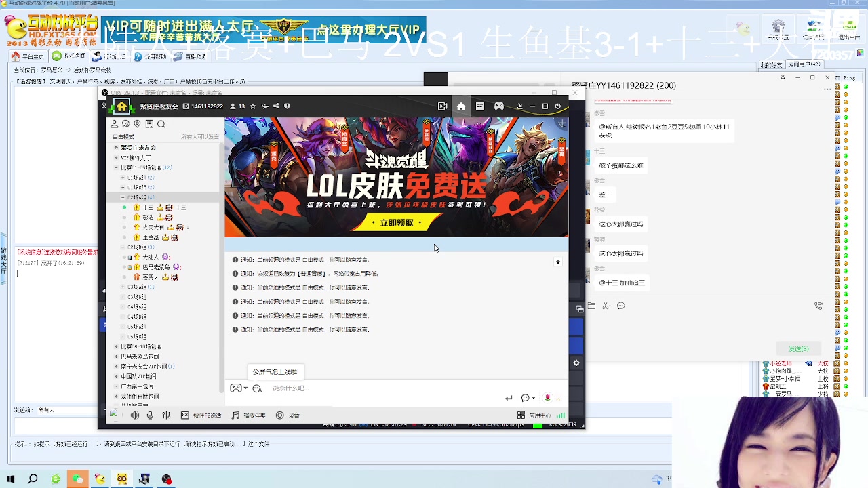The height and width of the screenshot is (488, 868).
Task: Click the report exclamation icon in title bar
Action: point(287,106)
